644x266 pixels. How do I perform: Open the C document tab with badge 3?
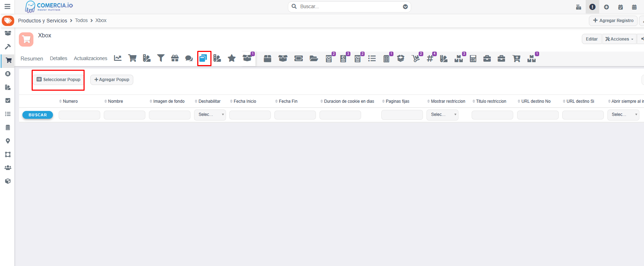[343, 59]
